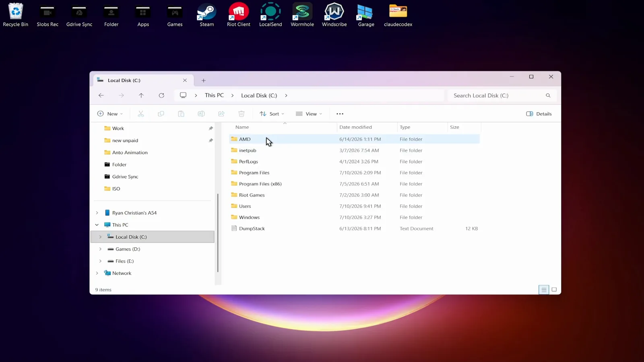Click the Paste clipboard icon

click(181, 114)
